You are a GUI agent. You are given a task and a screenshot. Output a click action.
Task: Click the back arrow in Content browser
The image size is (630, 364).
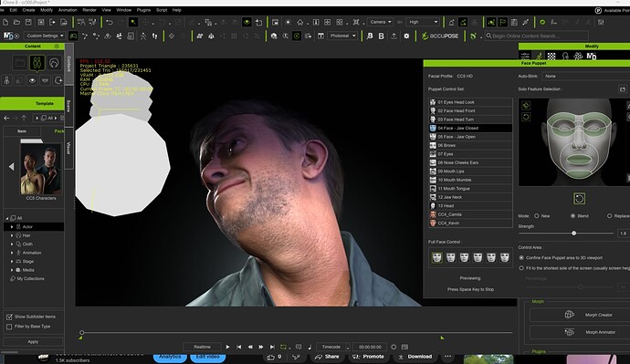click(x=6, y=118)
